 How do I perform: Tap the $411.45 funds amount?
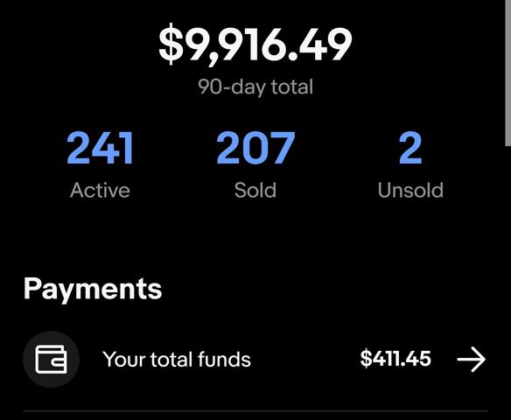point(395,359)
